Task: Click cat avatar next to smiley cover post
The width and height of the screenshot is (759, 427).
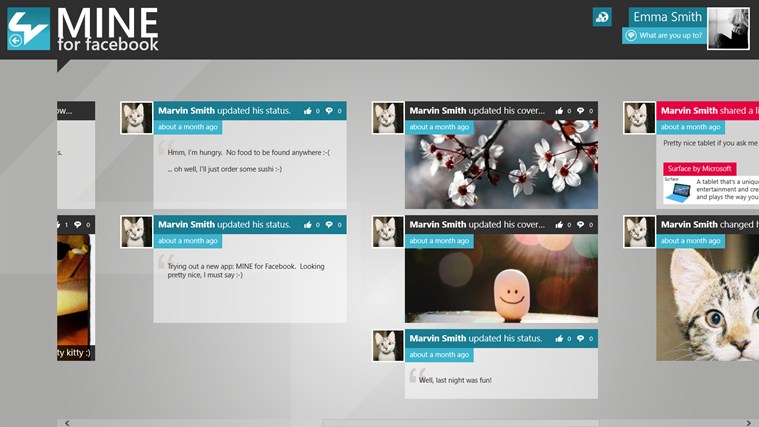Action: pyautogui.click(x=388, y=231)
